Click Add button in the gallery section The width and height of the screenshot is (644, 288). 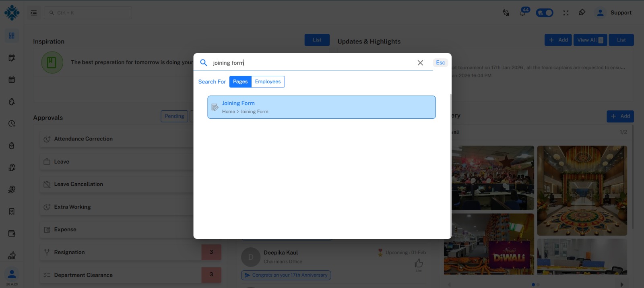(620, 116)
